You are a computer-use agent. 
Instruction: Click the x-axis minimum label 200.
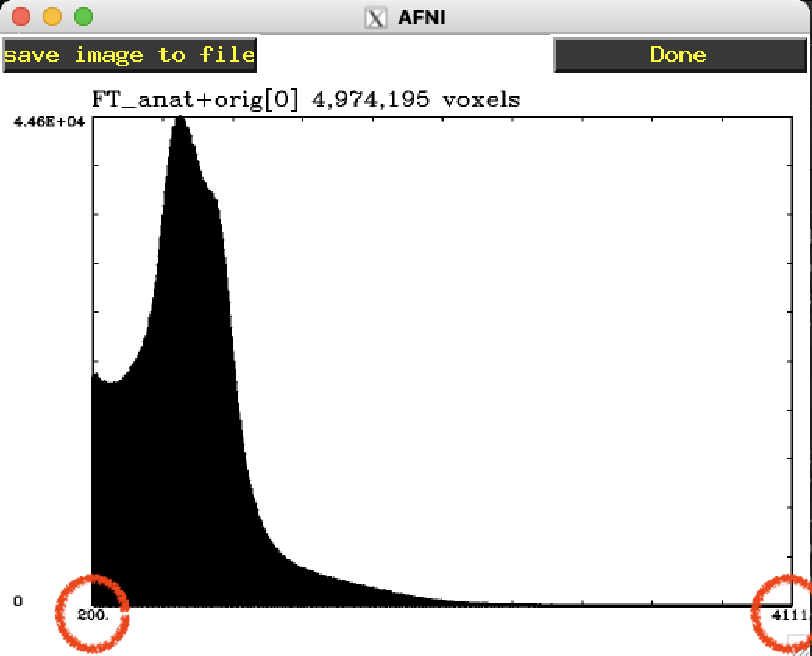click(x=94, y=615)
